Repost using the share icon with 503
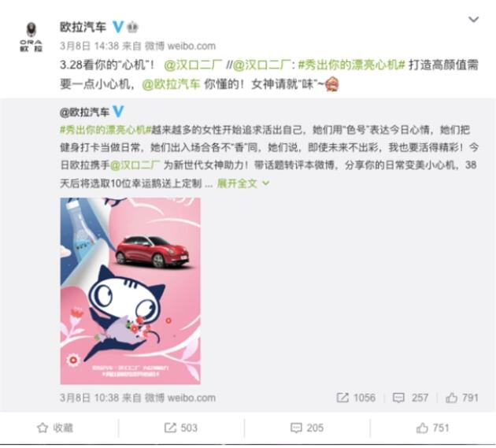Screen dimensions: 496x448 click(181, 428)
